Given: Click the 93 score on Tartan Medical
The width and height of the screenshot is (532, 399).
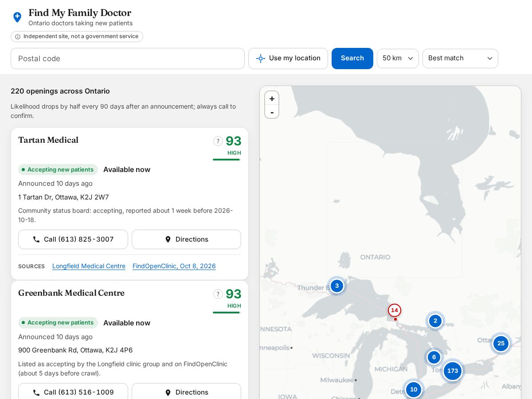Looking at the screenshot, I should (234, 141).
